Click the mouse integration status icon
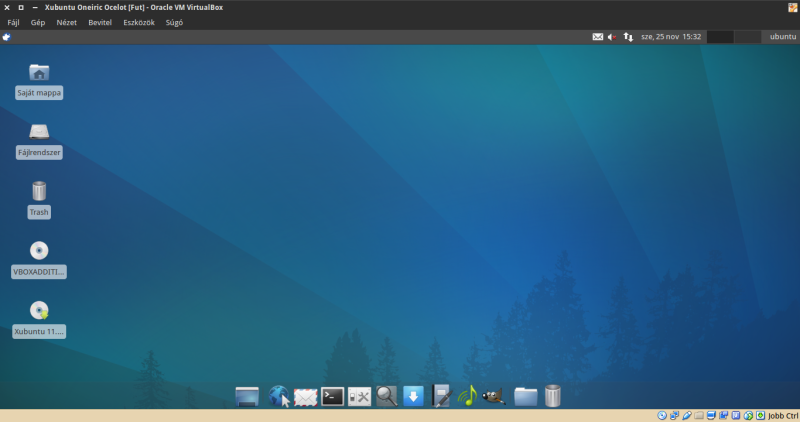 pyautogui.click(x=748, y=416)
